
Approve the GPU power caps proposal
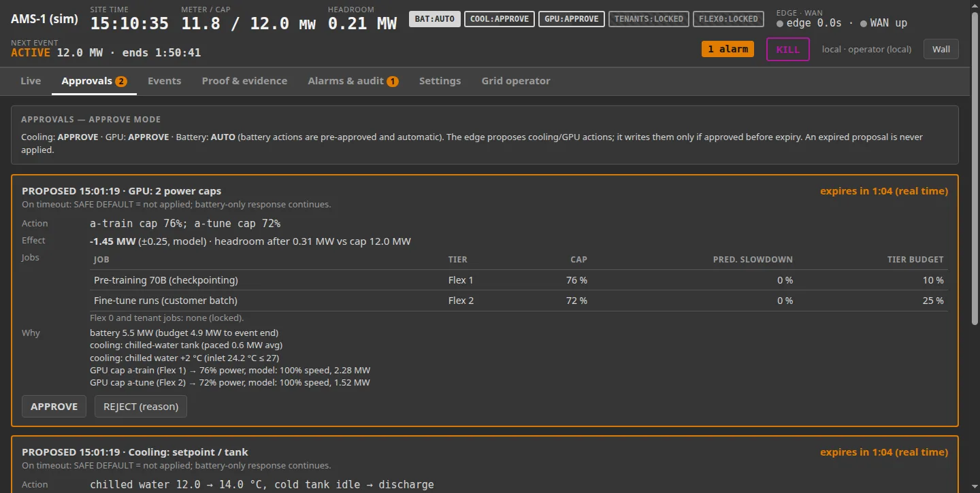pos(54,407)
